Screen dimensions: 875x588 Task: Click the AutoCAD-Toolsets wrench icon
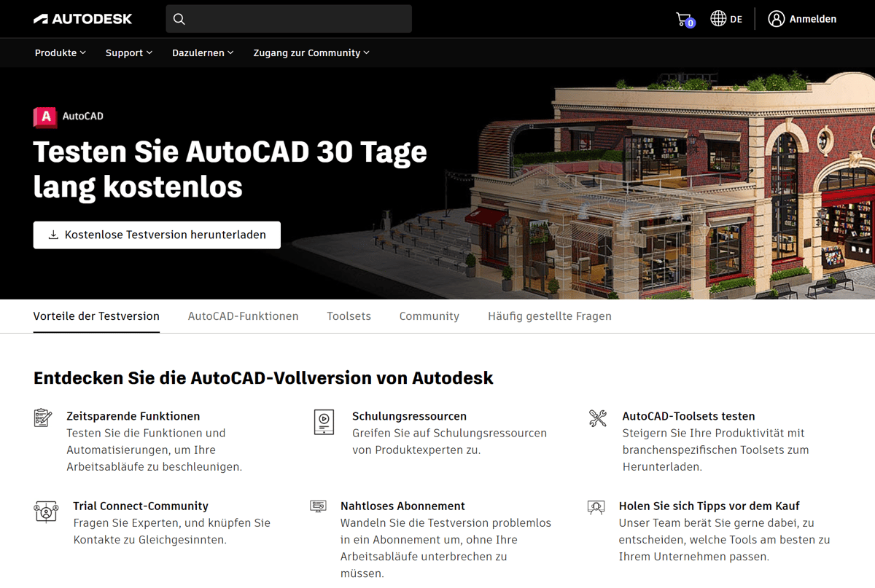point(598,418)
